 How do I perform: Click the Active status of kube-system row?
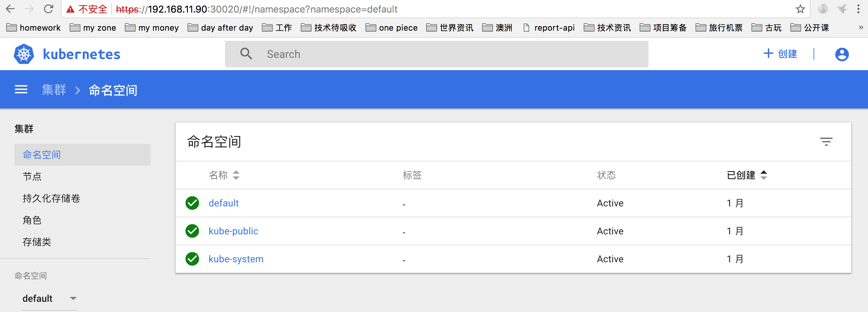click(x=610, y=259)
